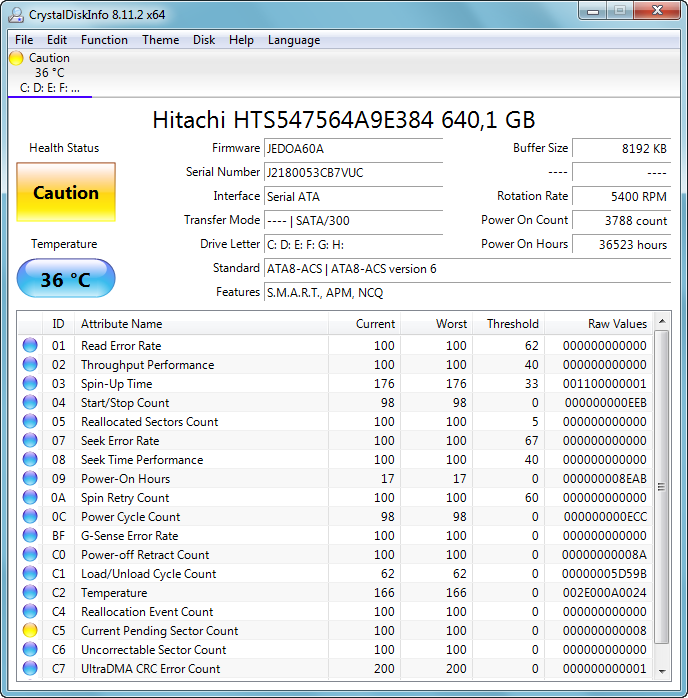This screenshot has width=688, height=698.
Task: Click the status orb beside Seek Error Rate
Action: click(x=30, y=440)
